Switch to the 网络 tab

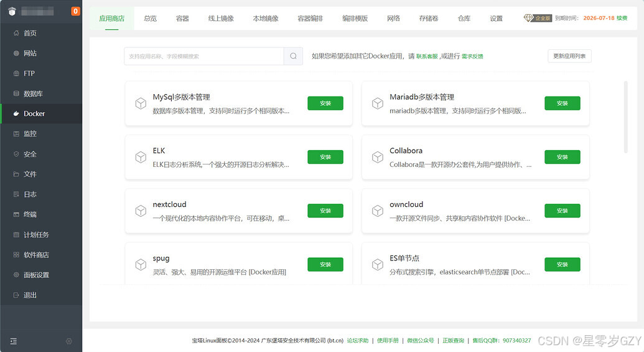click(393, 18)
